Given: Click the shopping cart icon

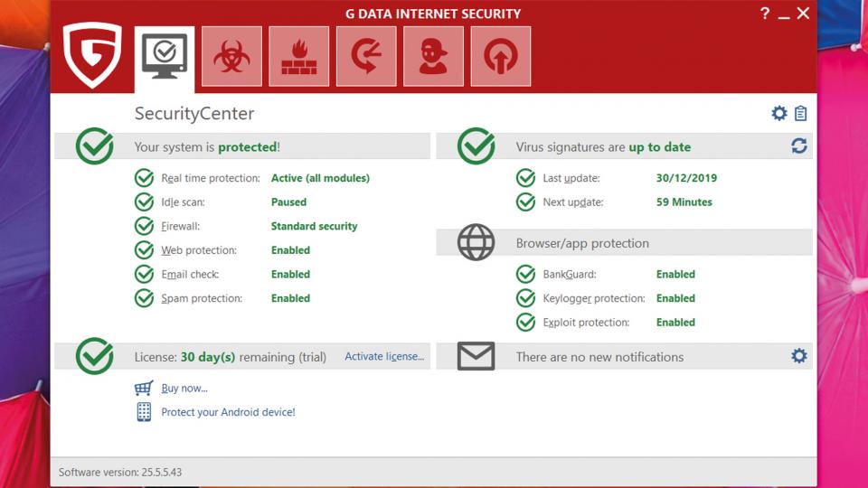Looking at the screenshot, I should tap(144, 388).
